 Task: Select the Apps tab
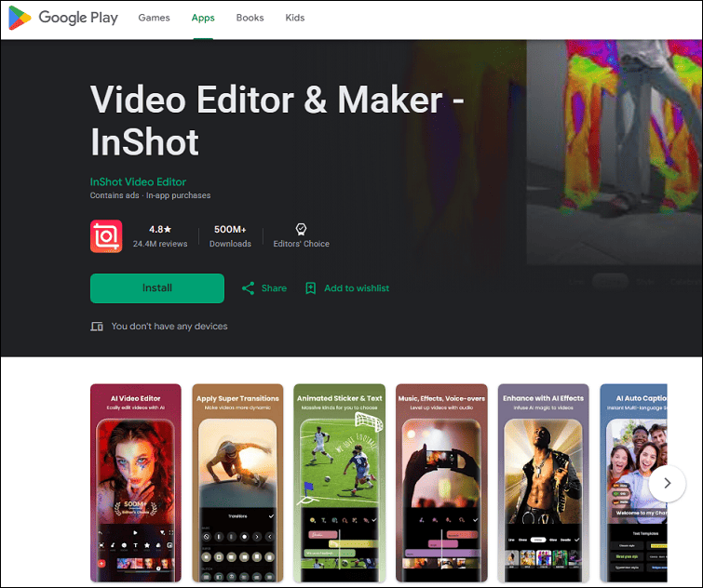(x=203, y=18)
